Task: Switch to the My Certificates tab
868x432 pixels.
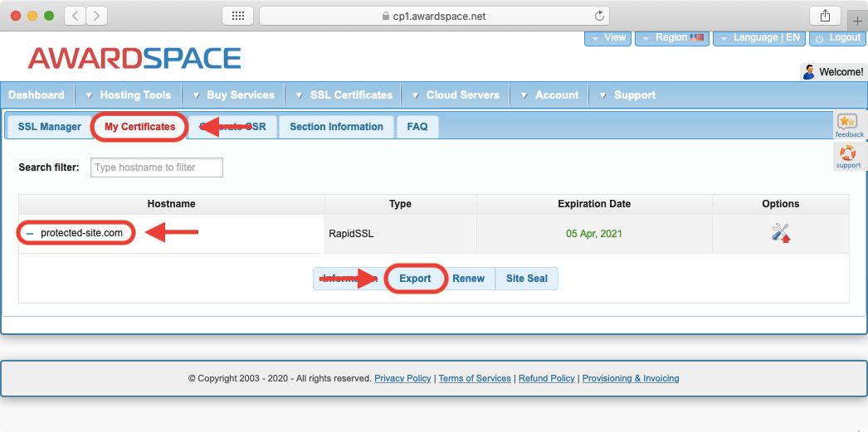Action: click(139, 127)
